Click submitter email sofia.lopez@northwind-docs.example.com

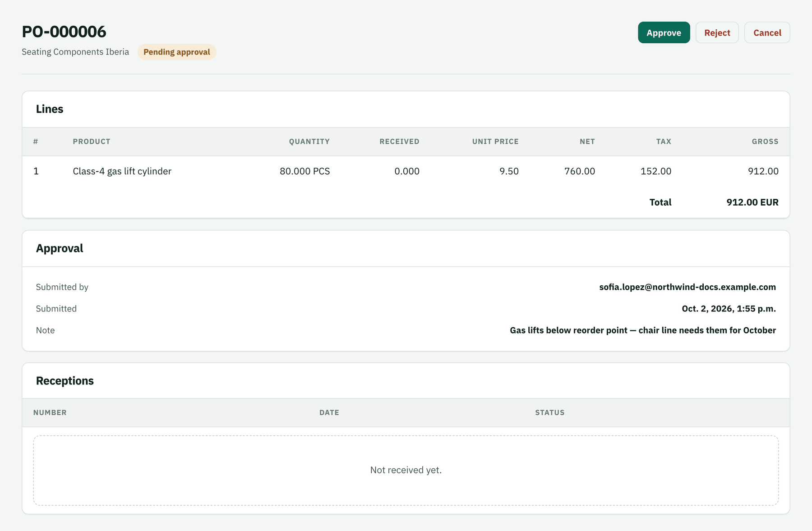(687, 287)
